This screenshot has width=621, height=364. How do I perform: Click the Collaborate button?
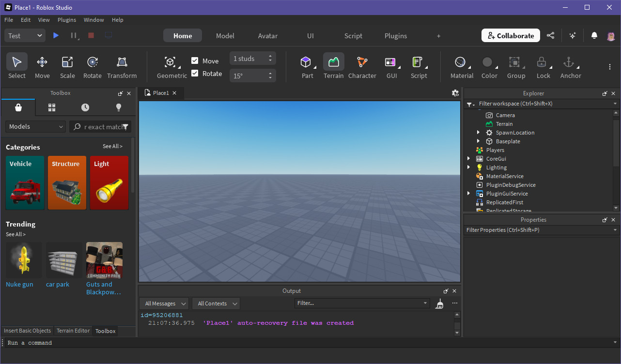(x=511, y=35)
